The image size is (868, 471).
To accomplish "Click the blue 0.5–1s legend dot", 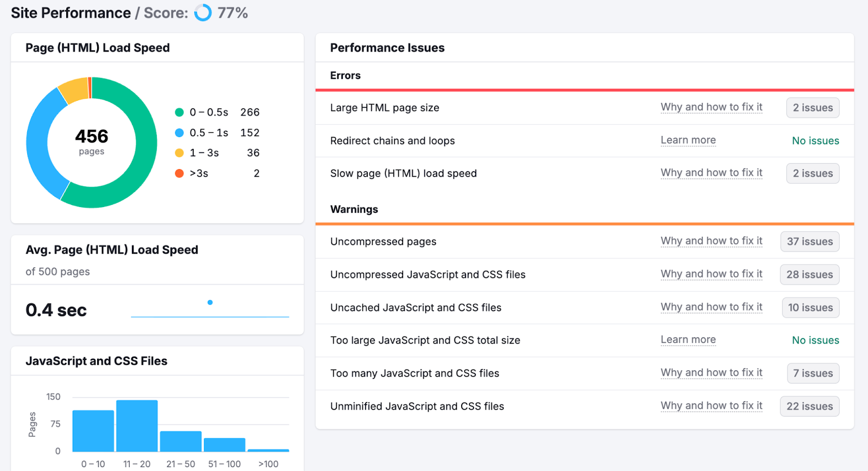I will point(179,132).
